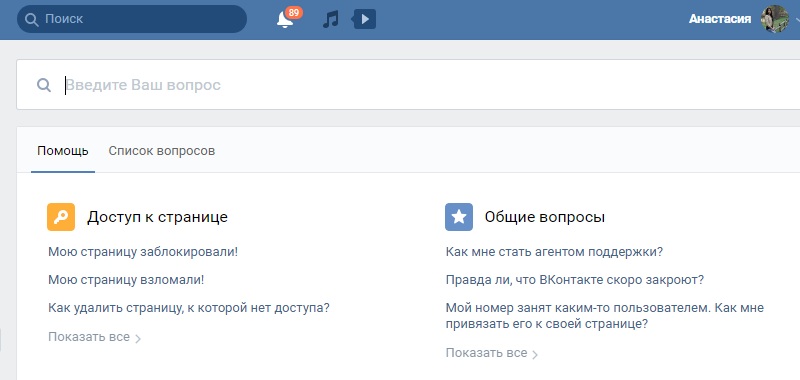Open the music note icon
Screen dimensions: 800x380
(331, 19)
